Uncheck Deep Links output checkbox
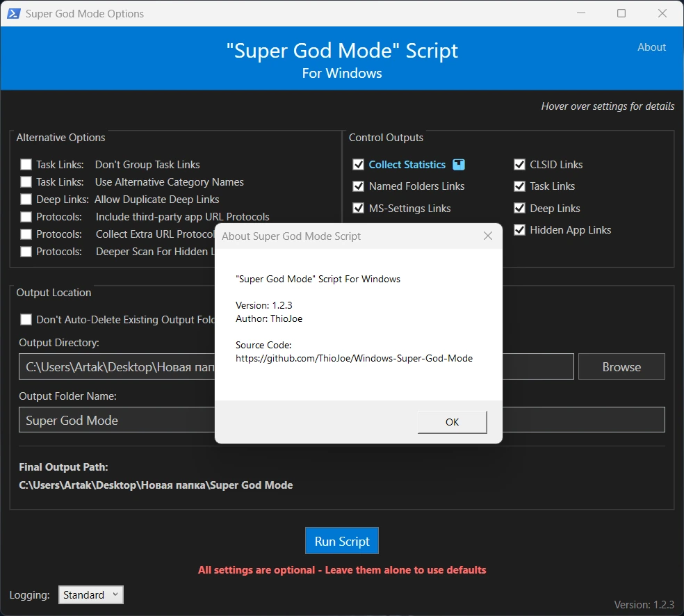Image resolution: width=684 pixels, height=616 pixels. click(519, 208)
